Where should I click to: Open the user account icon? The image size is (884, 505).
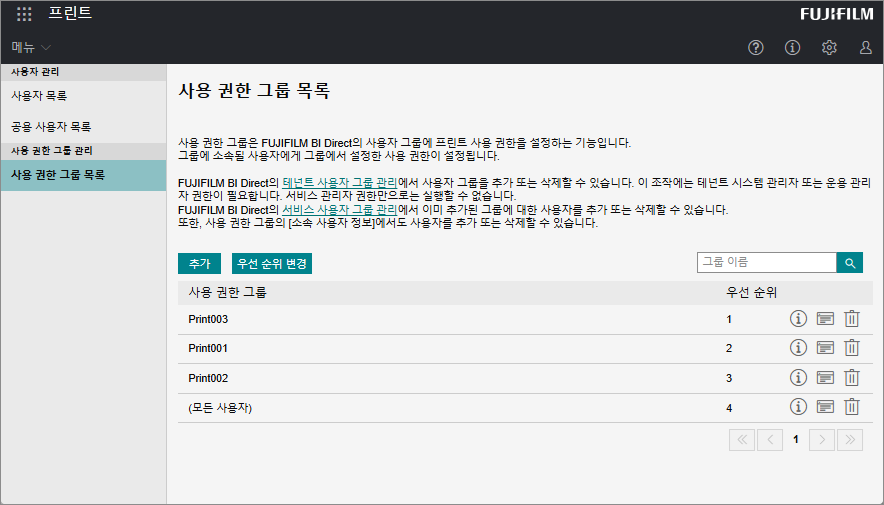tap(865, 47)
